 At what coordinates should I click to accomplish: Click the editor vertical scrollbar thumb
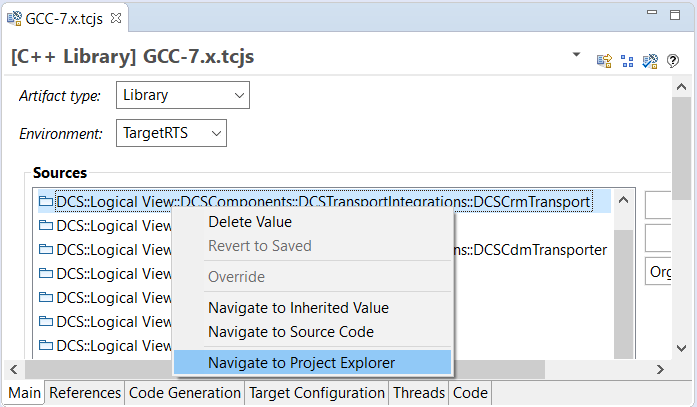681,149
